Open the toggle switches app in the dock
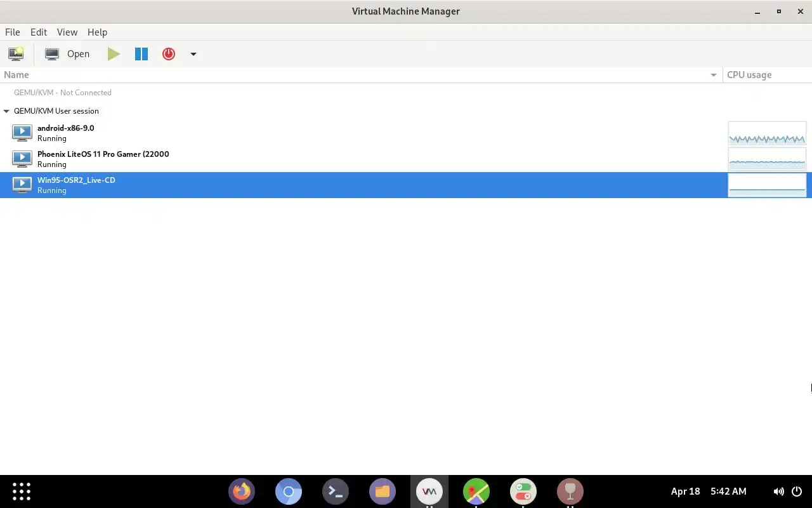 click(523, 491)
